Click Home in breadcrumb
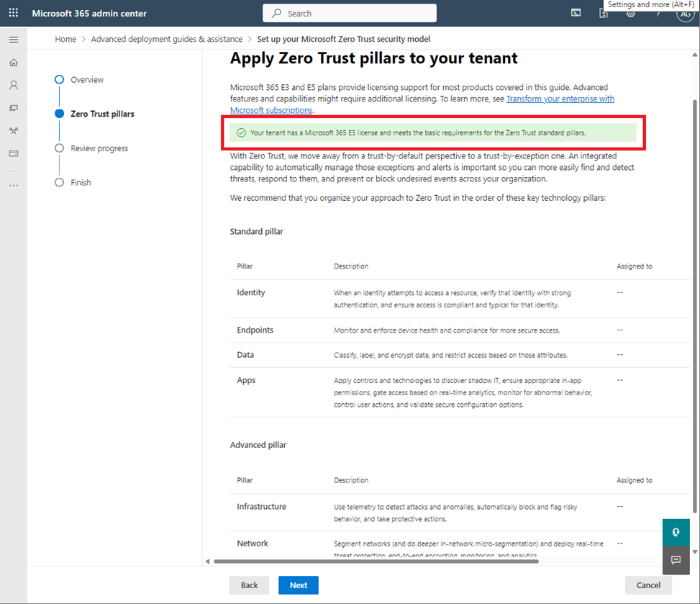700x604 pixels. 65,40
